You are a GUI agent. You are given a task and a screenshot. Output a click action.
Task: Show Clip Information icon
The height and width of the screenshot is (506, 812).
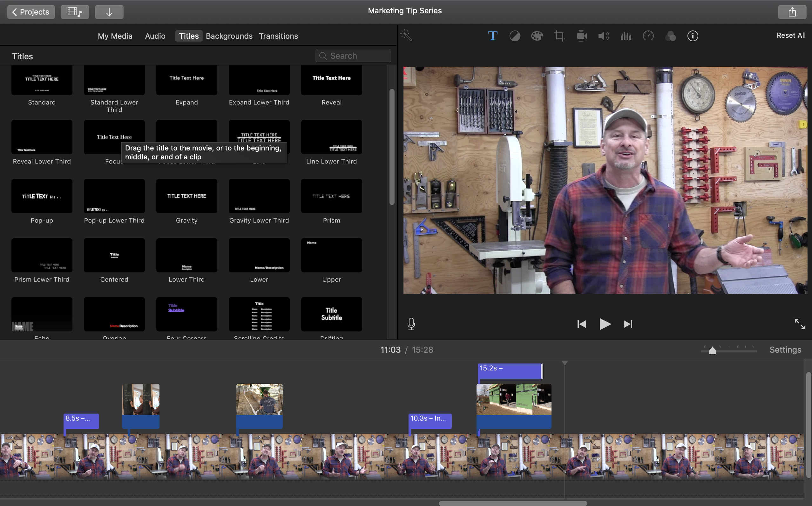coord(693,36)
